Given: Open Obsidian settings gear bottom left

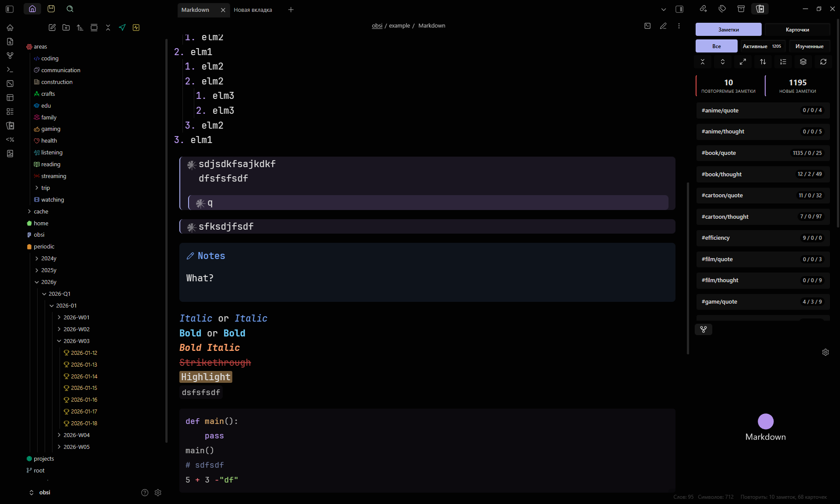Looking at the screenshot, I should pyautogui.click(x=158, y=493).
